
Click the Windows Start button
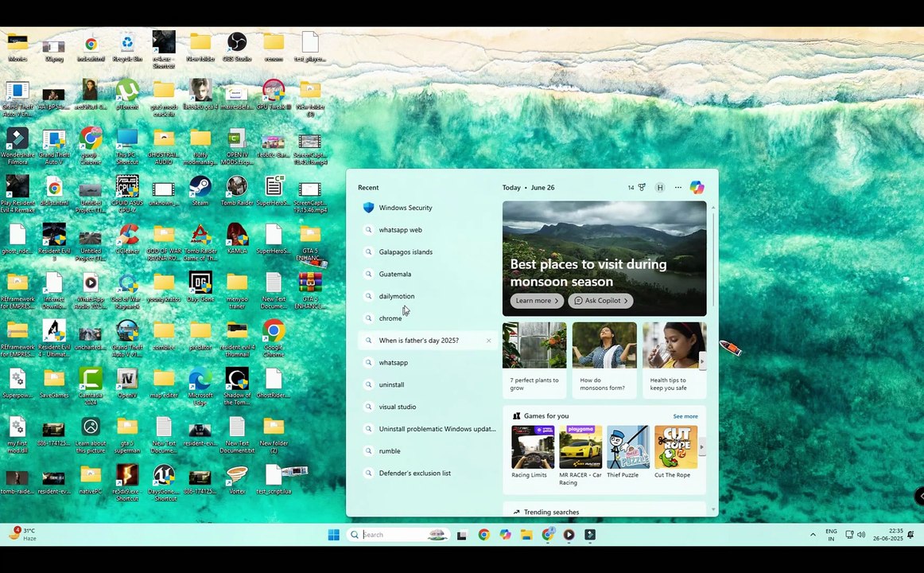(334, 535)
